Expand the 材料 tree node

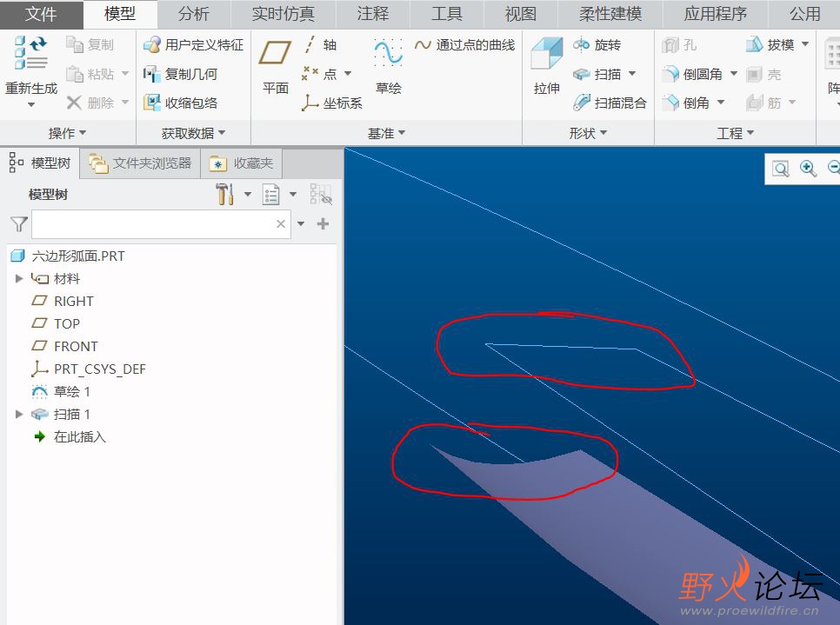click(19, 278)
